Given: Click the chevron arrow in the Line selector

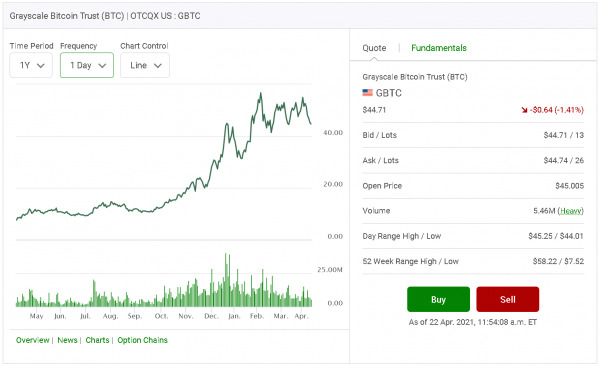Looking at the screenshot, I should pyautogui.click(x=158, y=65).
